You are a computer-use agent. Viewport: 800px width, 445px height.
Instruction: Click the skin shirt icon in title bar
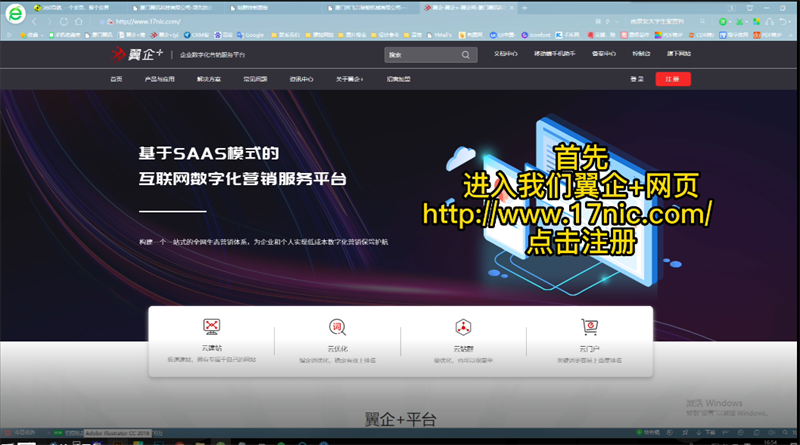point(749,8)
